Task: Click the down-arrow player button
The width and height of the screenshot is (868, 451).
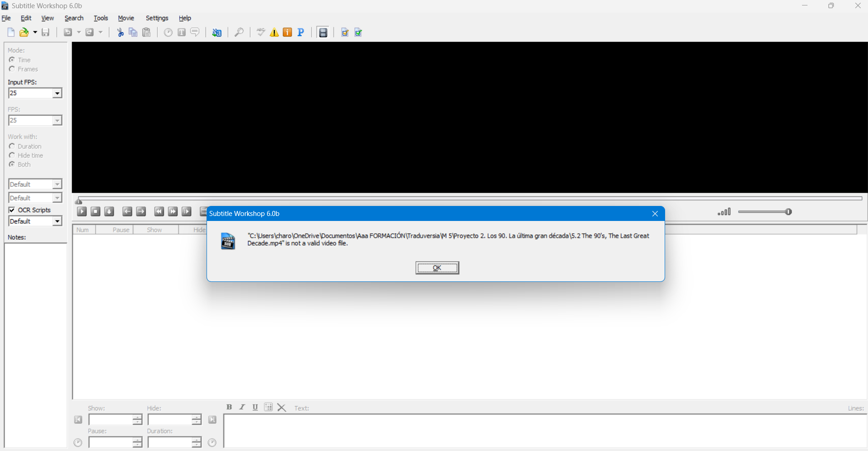Action: 109,211
